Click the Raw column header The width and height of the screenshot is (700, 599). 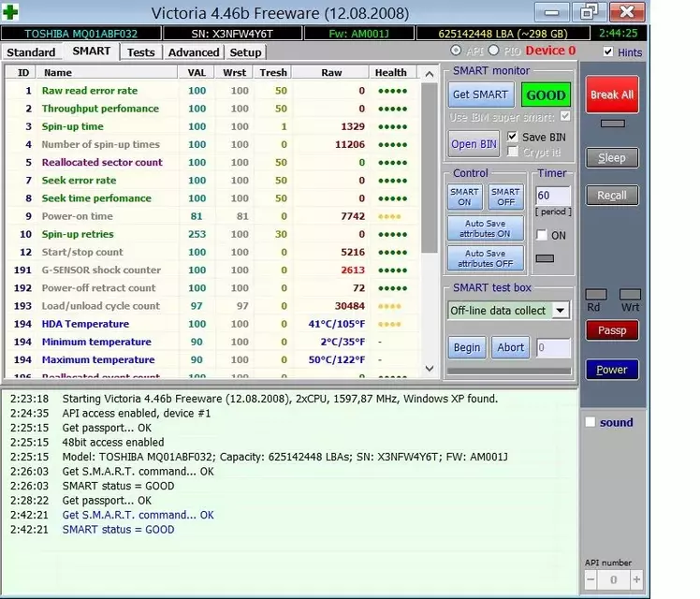331,72
